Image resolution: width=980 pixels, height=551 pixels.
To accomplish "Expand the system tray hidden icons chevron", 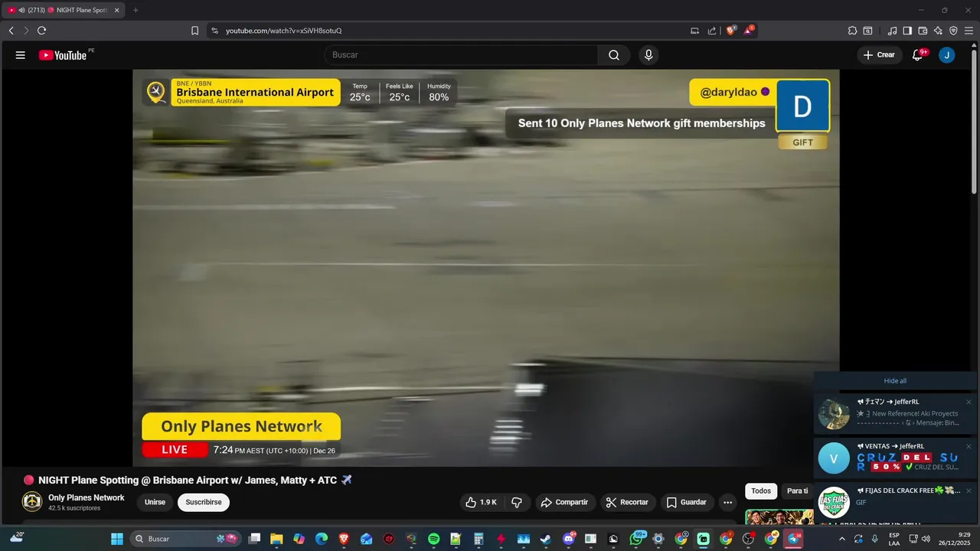I will 842,539.
